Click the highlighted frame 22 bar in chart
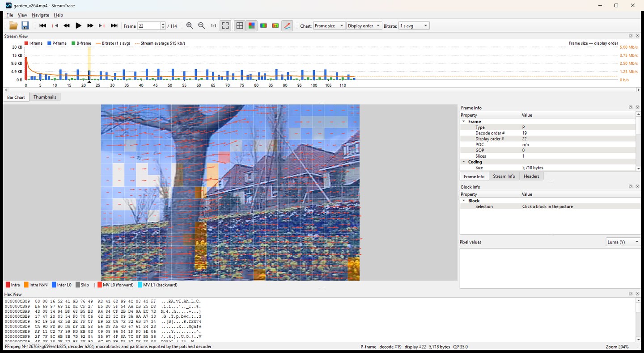This screenshot has height=353, width=644. tap(89, 75)
